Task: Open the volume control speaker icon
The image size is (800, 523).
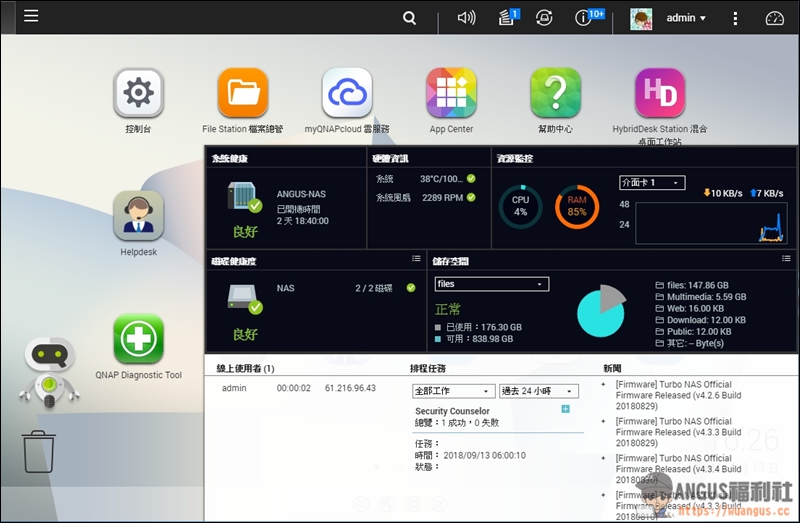Action: click(466, 18)
